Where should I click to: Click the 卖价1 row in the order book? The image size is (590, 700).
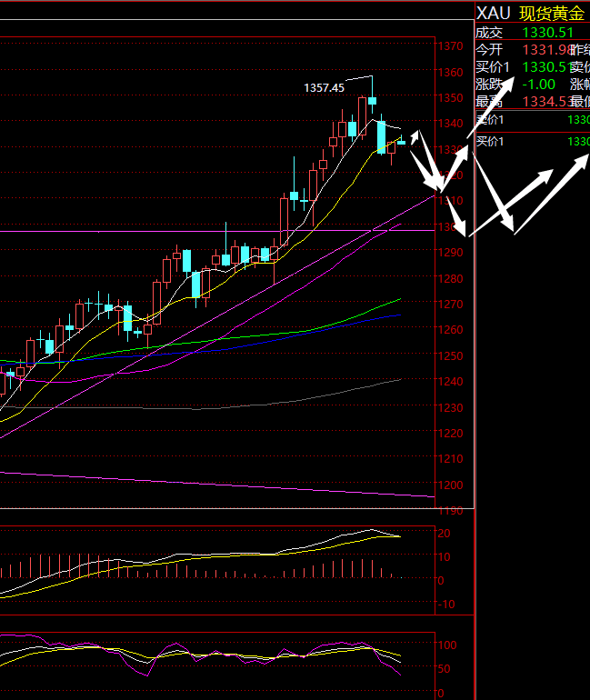pyautogui.click(x=533, y=120)
